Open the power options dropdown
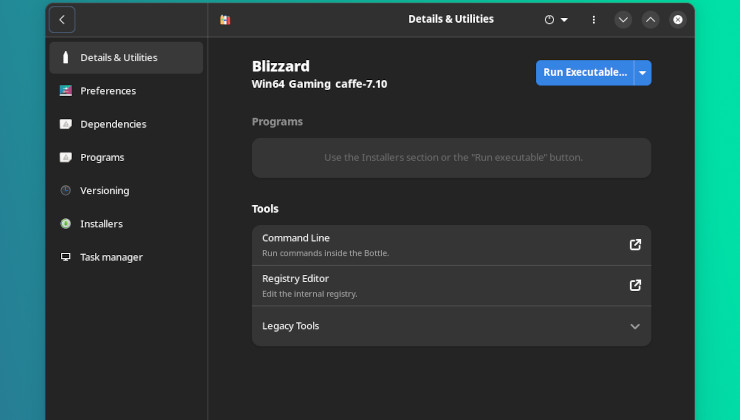 556,19
